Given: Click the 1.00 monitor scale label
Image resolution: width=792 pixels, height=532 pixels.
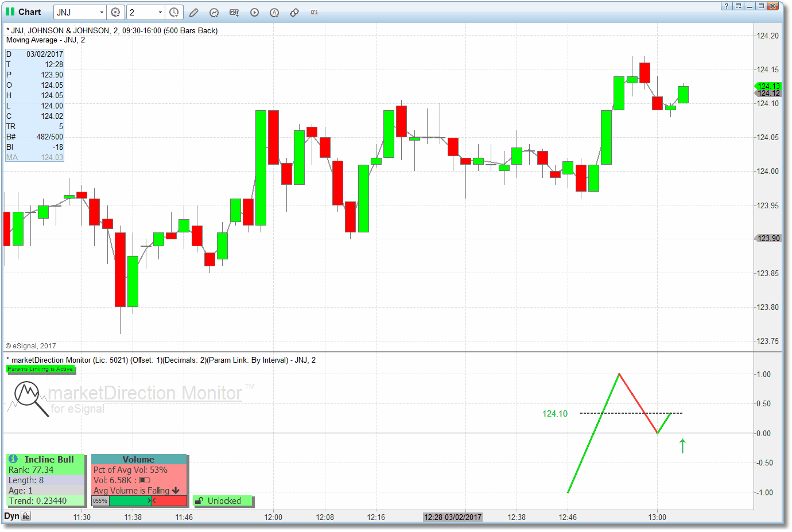Looking at the screenshot, I should tap(763, 374).
